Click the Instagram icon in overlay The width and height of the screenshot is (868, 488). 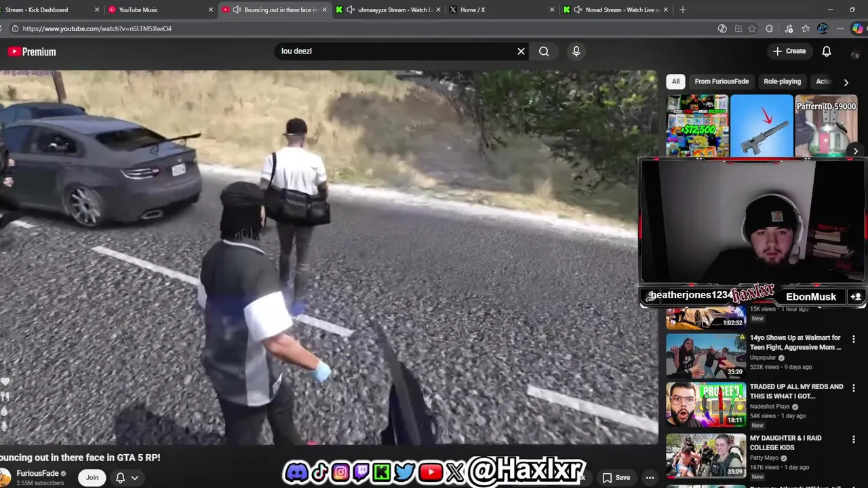340,472
